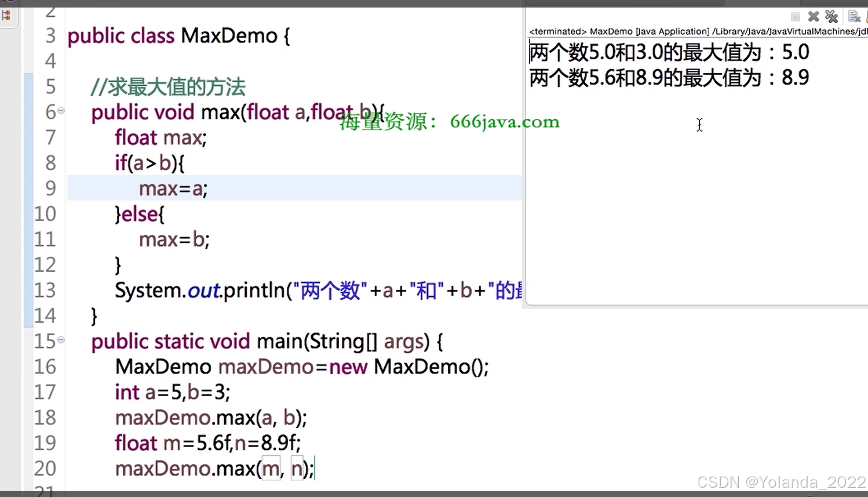This screenshot has height=497, width=868.
Task: Click the 'float max;' declaration line
Action: 161,137
